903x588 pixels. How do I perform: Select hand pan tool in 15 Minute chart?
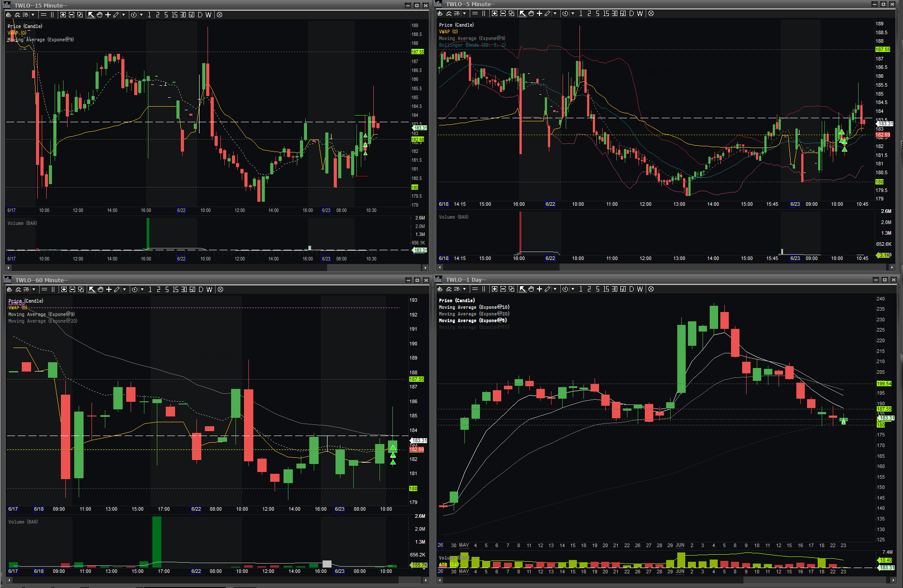point(100,15)
